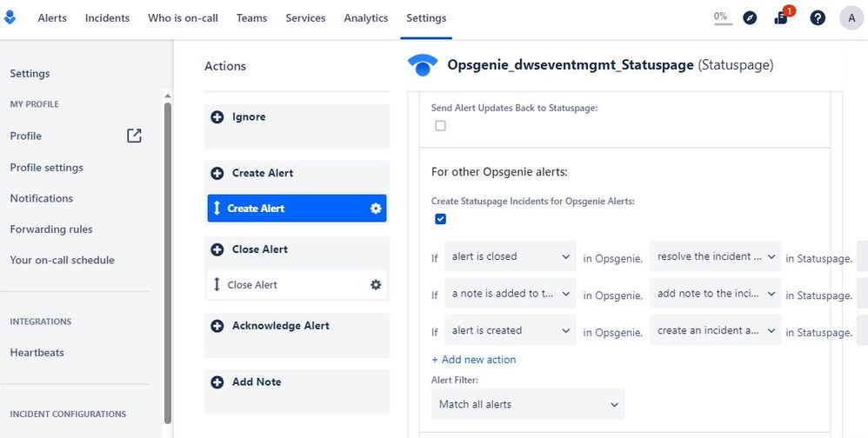The width and height of the screenshot is (868, 438).
Task: Select the Close Alert rule row
Action: coord(297,285)
